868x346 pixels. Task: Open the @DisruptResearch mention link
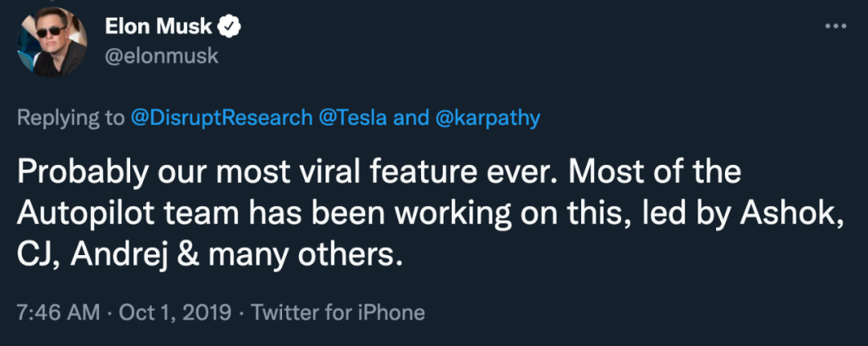[221, 118]
